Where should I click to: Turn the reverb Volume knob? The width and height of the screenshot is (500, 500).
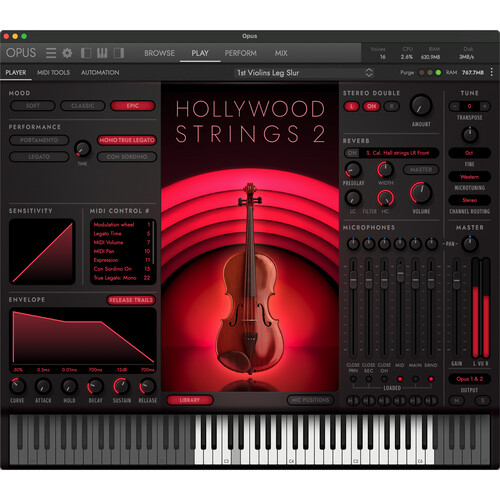(421, 193)
